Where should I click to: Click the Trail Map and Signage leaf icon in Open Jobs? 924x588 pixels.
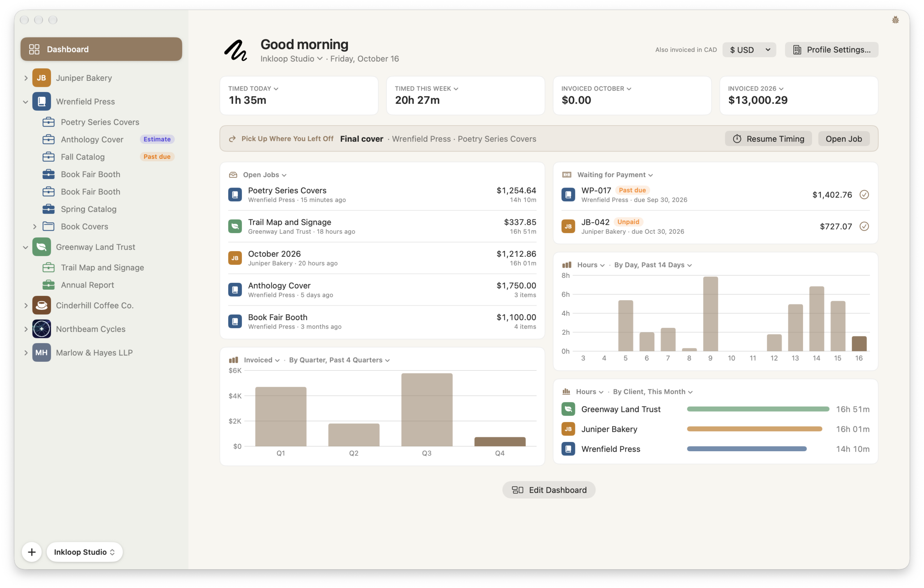pyautogui.click(x=235, y=226)
